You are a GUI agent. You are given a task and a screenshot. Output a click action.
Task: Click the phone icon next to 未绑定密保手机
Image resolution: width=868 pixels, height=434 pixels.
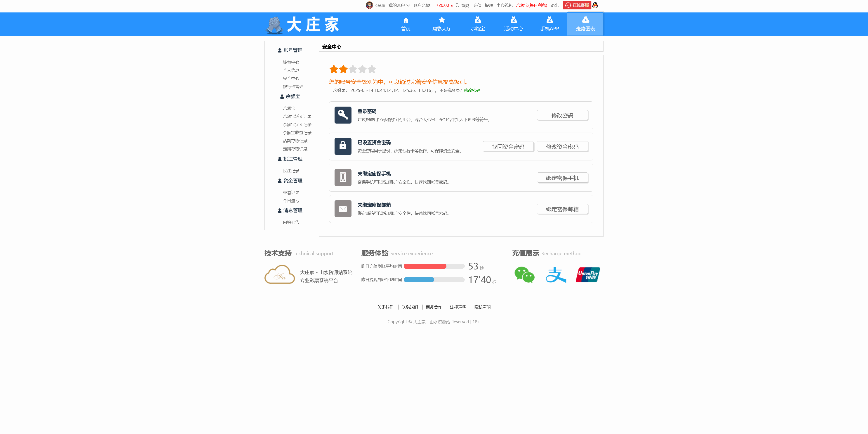(343, 178)
